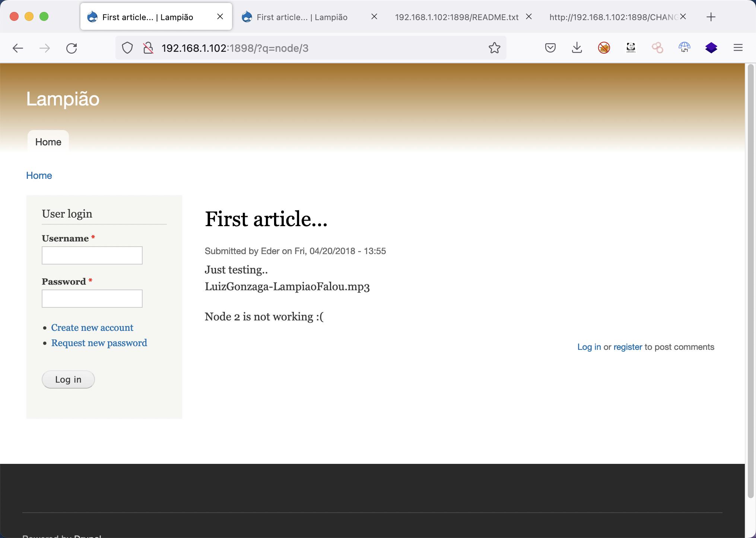Focus the Username input field

[92, 256]
